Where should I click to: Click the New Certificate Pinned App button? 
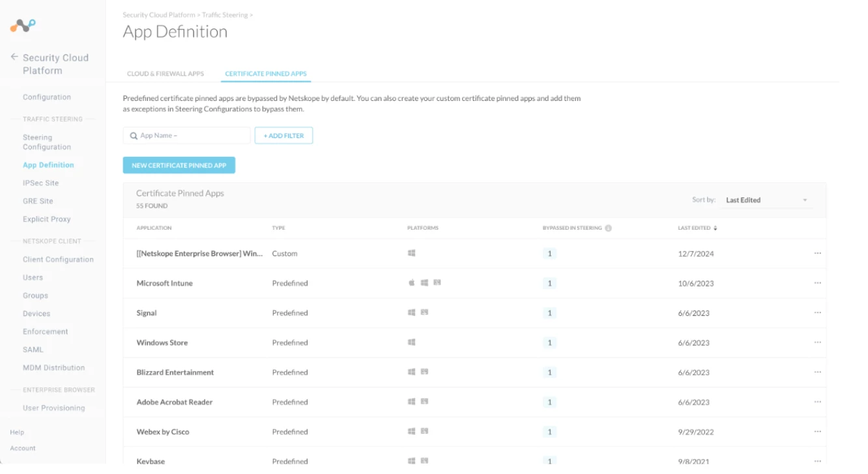pos(179,165)
